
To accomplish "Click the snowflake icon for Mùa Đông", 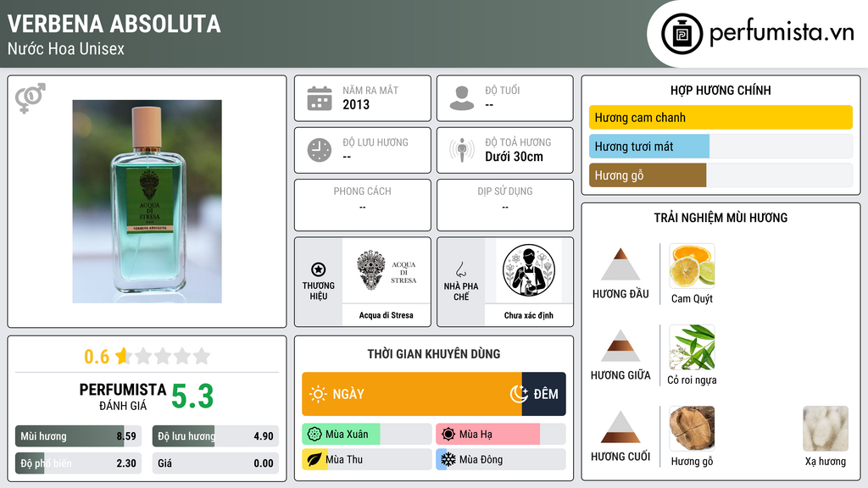I will (x=448, y=459).
